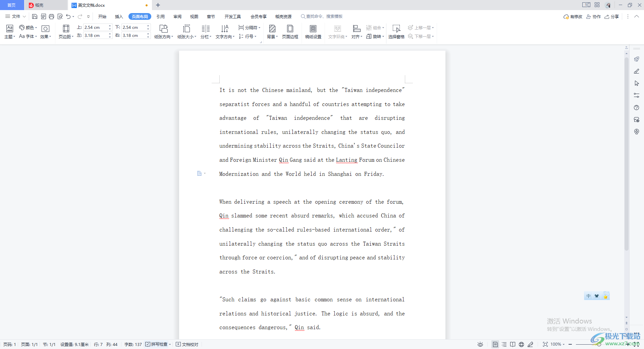Open the 分隔符 (Breaks) dropdown

249,28
